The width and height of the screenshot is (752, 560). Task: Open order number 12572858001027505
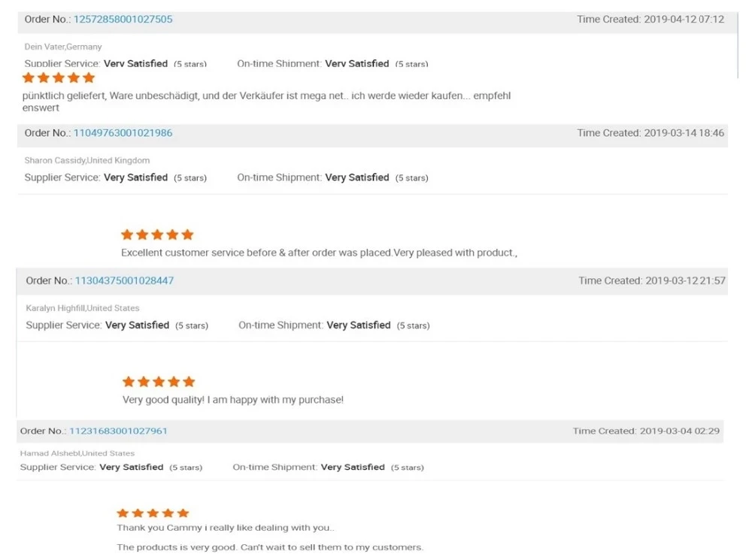coord(123,20)
